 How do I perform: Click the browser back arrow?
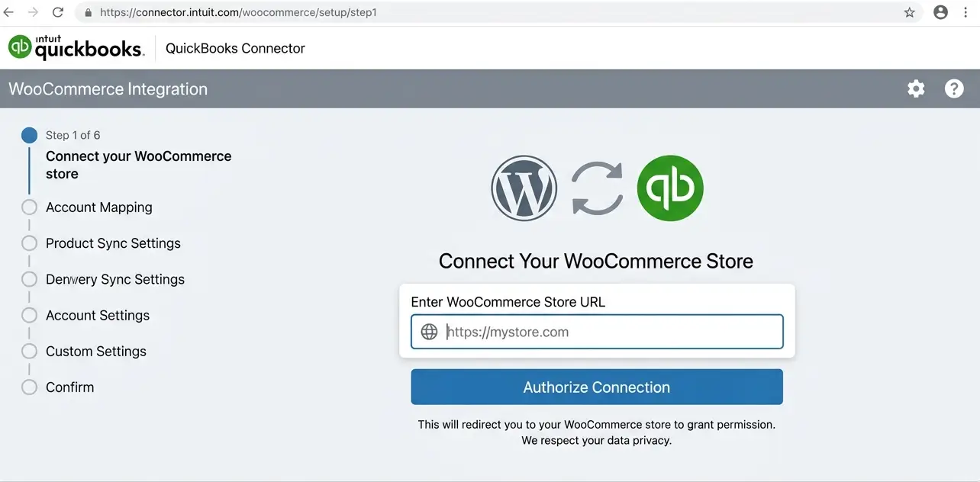[x=8, y=12]
